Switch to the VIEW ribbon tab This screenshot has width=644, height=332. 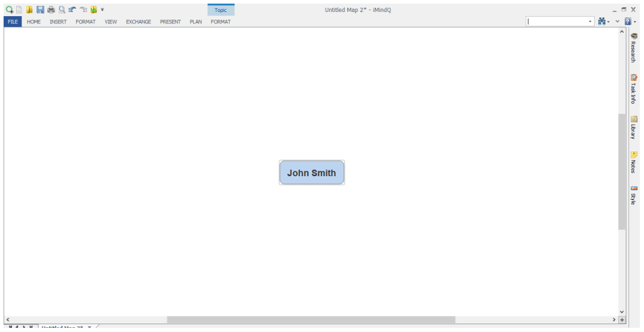coord(111,22)
